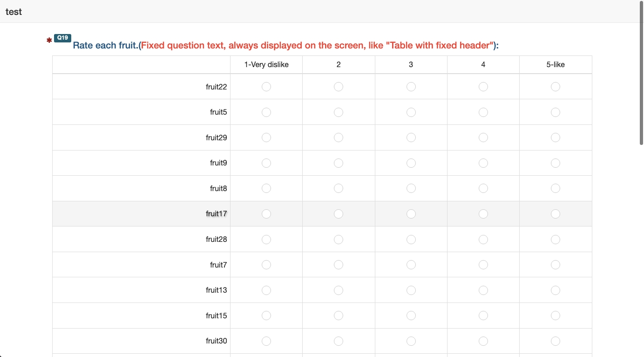The image size is (644, 357).
Task: Mark fruit9 with rating 2
Action: pyautogui.click(x=339, y=163)
